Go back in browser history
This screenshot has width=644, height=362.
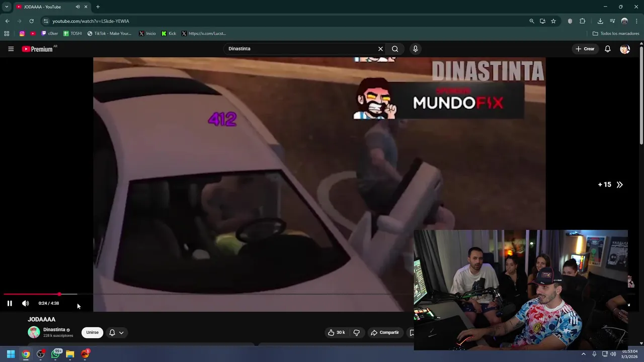7,21
